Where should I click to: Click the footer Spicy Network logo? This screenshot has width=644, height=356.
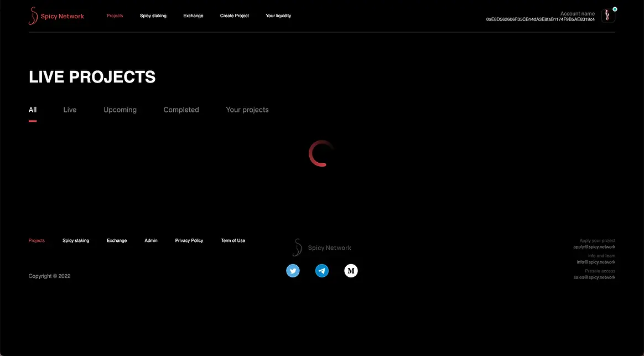pos(322,247)
